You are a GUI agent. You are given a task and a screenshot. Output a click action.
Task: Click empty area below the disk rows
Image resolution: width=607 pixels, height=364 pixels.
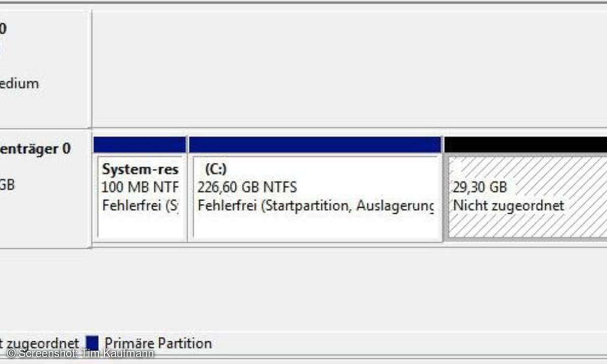click(303, 288)
